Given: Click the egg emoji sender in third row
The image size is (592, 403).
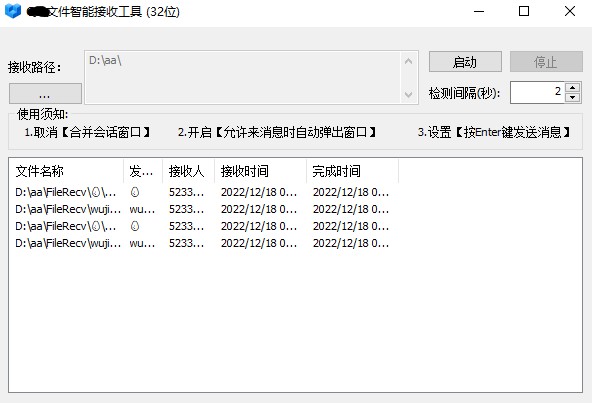Looking at the screenshot, I should click(135, 226).
